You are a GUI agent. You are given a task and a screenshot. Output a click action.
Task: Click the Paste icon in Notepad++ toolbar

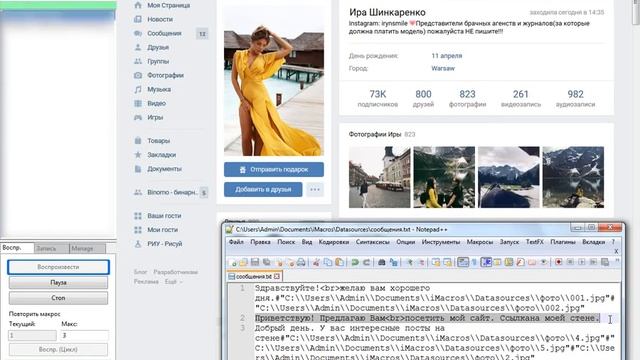coord(339,262)
